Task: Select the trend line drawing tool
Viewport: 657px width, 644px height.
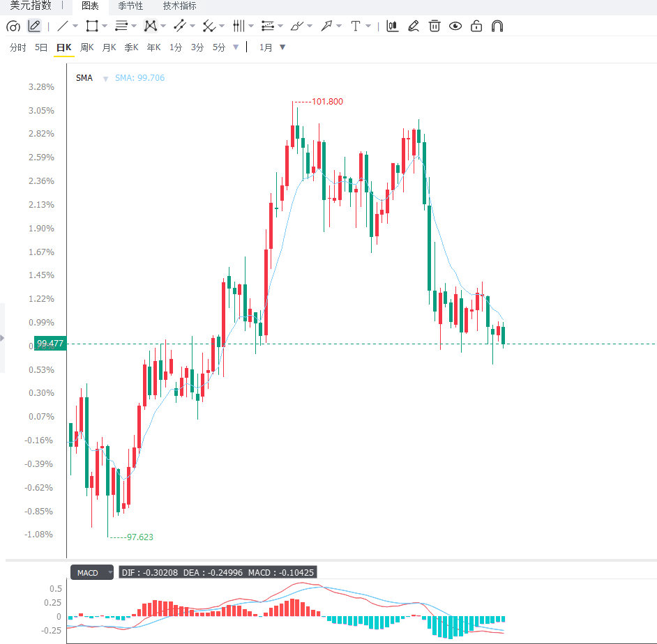Action: tap(63, 26)
